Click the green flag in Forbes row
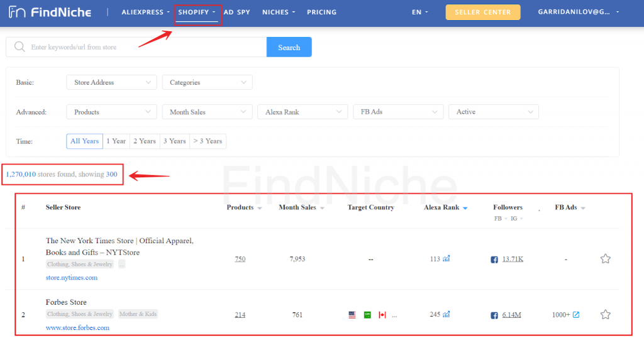Screen dimensions: 644x338 367,315
